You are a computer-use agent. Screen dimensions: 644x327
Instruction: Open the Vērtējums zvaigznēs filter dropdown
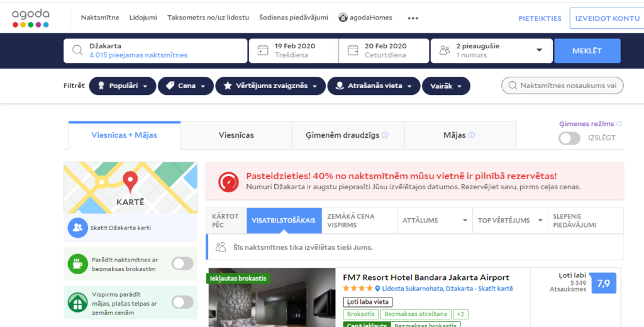tap(270, 86)
